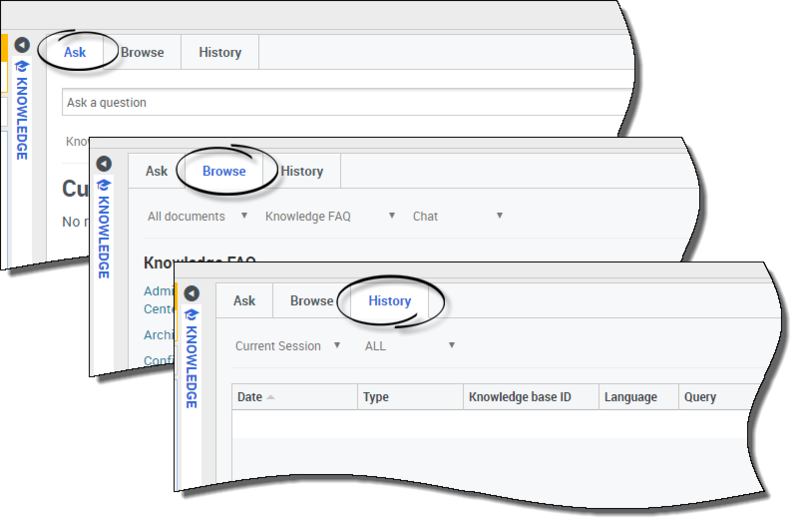Click the Language column header

639,397
